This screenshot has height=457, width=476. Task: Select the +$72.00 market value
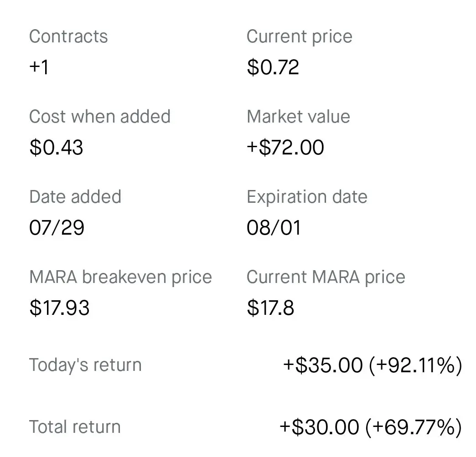tap(285, 148)
